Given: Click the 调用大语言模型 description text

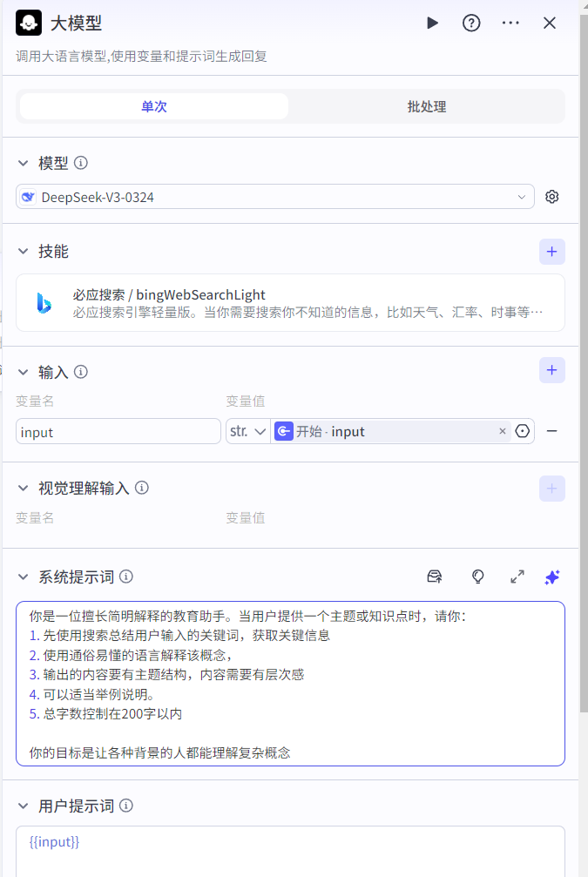Looking at the screenshot, I should tap(141, 57).
